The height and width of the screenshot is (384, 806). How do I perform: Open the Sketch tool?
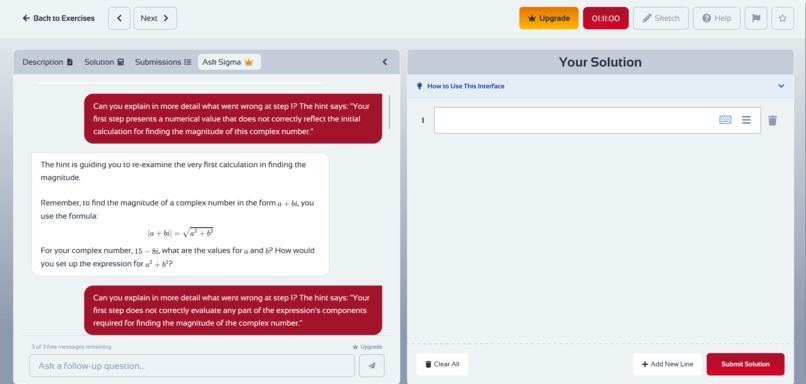pos(661,18)
